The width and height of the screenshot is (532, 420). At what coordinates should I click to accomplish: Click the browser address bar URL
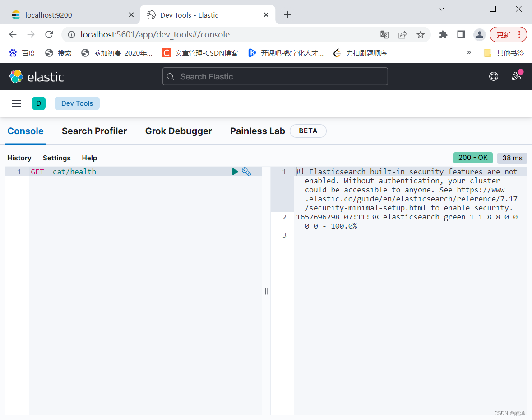155,35
